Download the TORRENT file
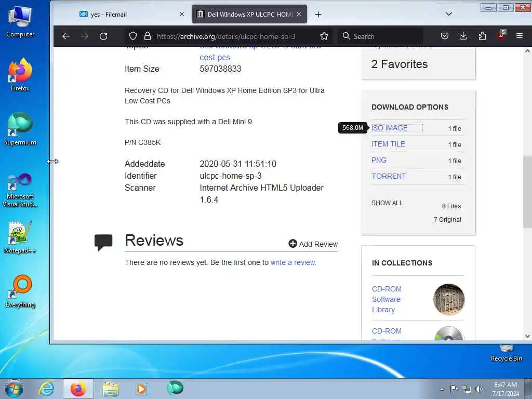Screen dimensions: 532x399 tap(389, 176)
